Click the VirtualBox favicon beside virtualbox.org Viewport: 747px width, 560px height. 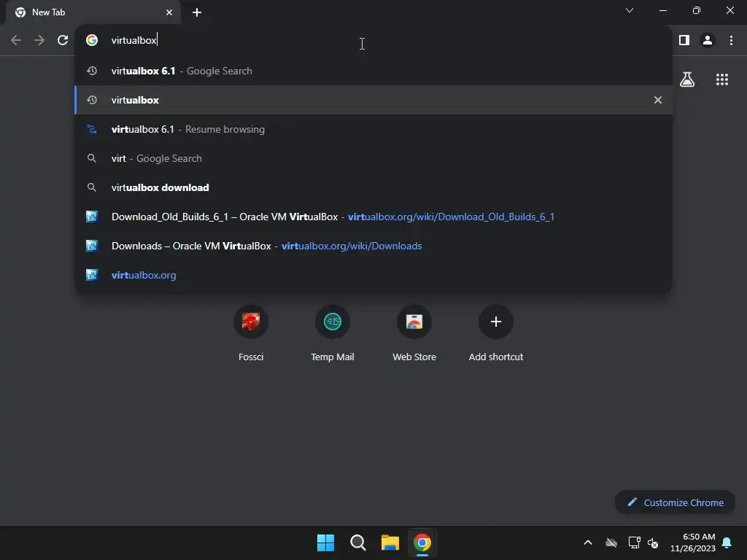pyautogui.click(x=92, y=275)
